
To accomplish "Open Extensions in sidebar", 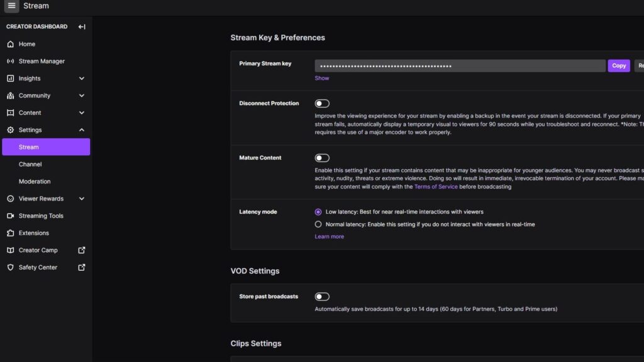I will pyautogui.click(x=46, y=233).
